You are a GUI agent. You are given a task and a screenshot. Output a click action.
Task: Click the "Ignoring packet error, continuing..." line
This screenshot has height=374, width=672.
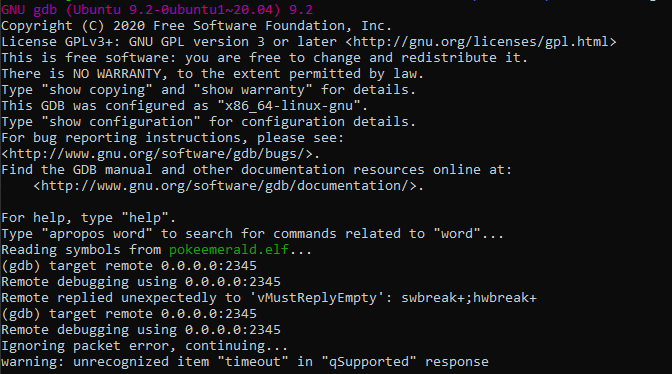[x=144, y=346]
